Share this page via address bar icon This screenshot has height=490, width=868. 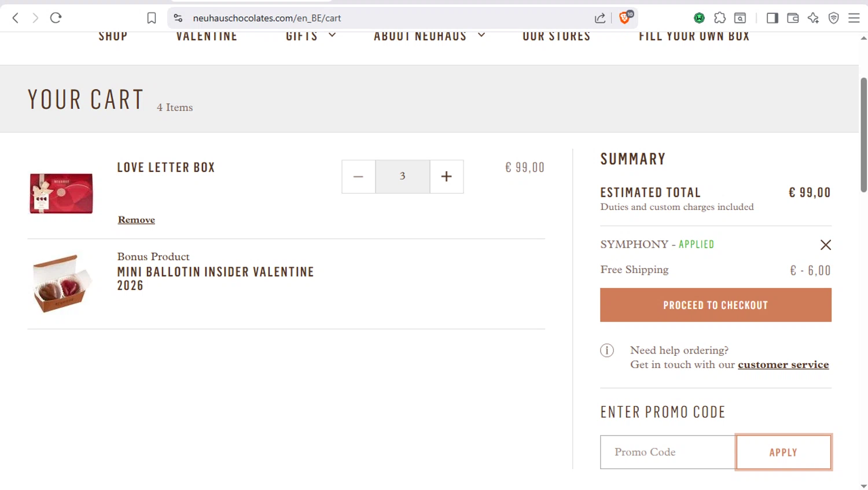[x=600, y=18]
